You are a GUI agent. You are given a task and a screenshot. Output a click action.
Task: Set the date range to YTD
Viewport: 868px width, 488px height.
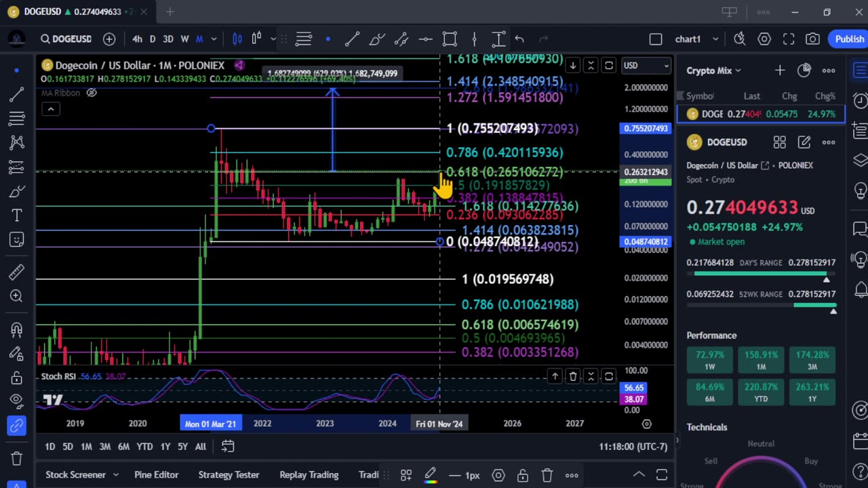[144, 447]
